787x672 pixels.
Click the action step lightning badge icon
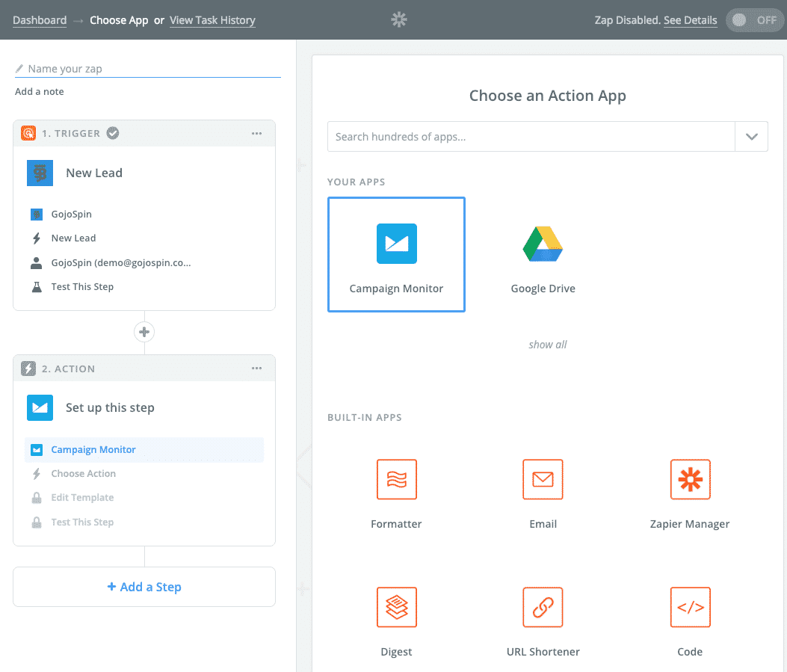click(28, 369)
